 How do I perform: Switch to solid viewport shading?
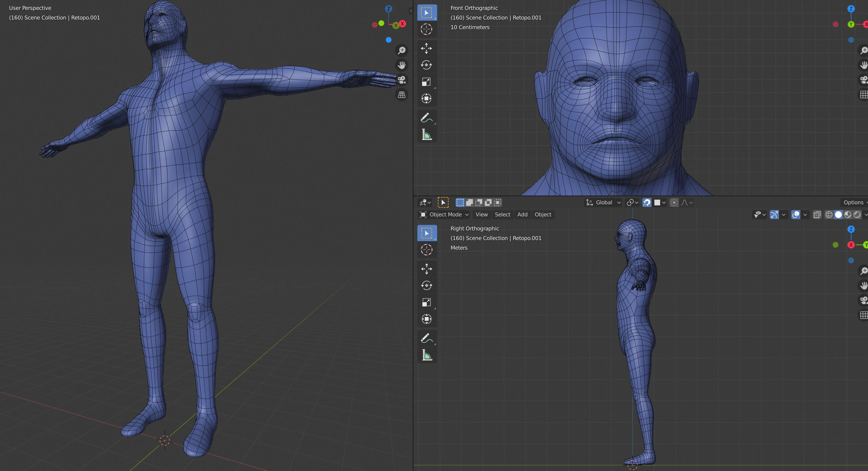pos(839,214)
